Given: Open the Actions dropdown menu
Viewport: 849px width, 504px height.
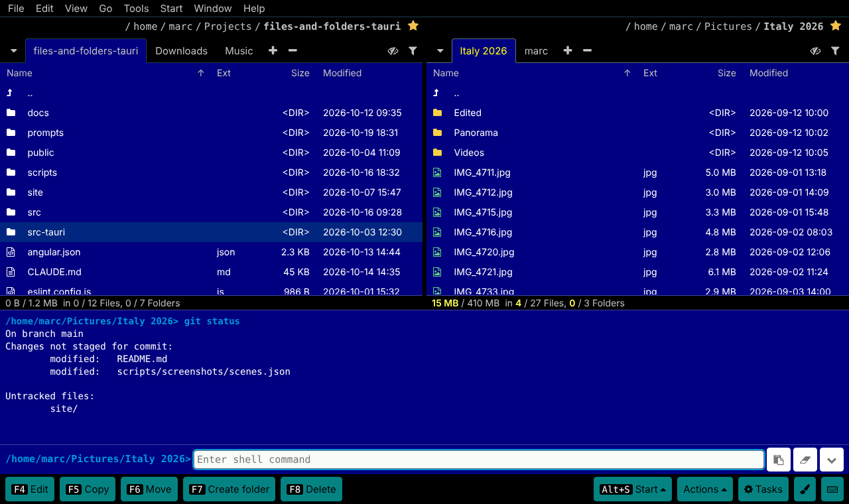Looking at the screenshot, I should [704, 489].
